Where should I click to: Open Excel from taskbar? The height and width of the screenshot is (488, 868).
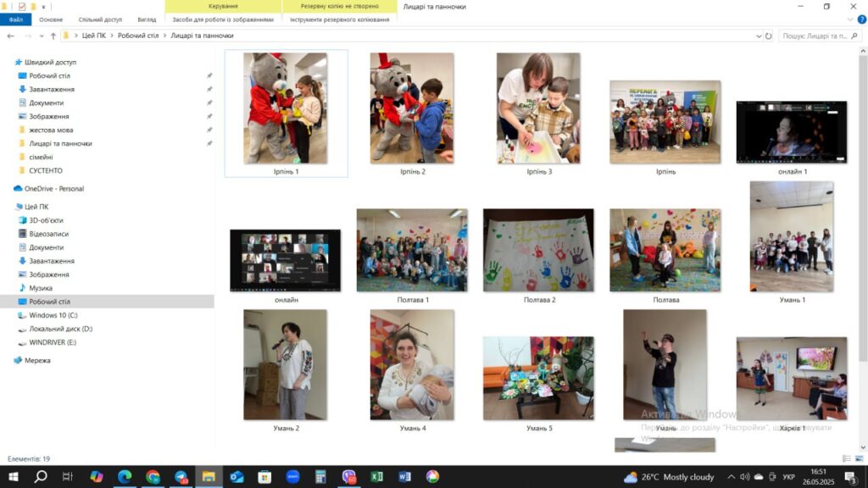point(377,477)
